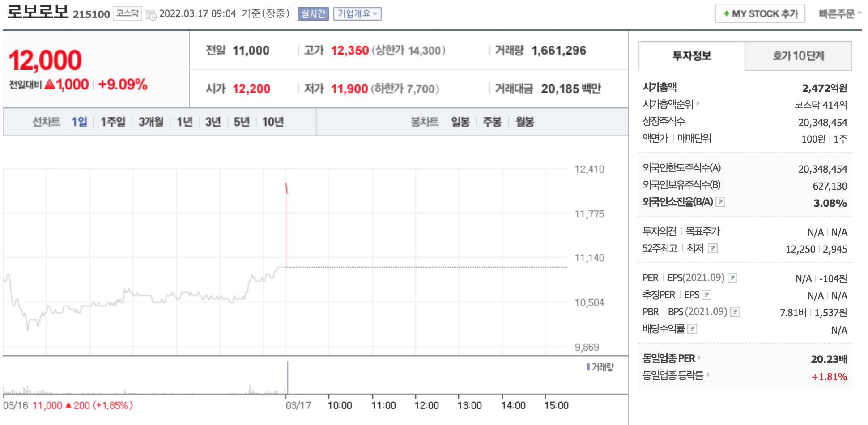Open the 동일업종 등락률 link
The image size is (868, 425).
pos(673,375)
